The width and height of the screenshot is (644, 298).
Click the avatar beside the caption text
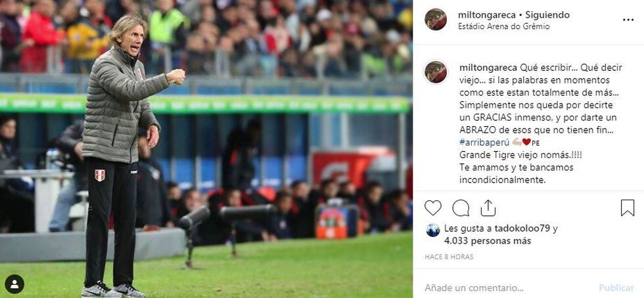tap(436, 72)
